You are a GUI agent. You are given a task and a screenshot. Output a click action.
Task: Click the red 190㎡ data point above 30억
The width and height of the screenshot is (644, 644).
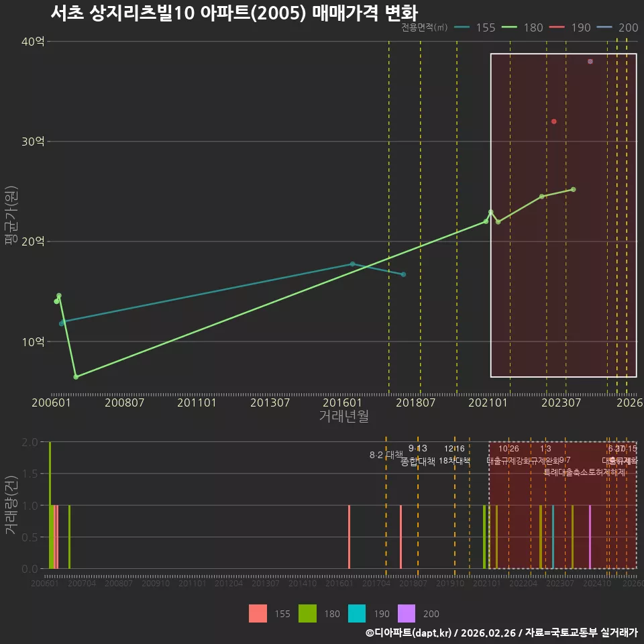coord(553,121)
